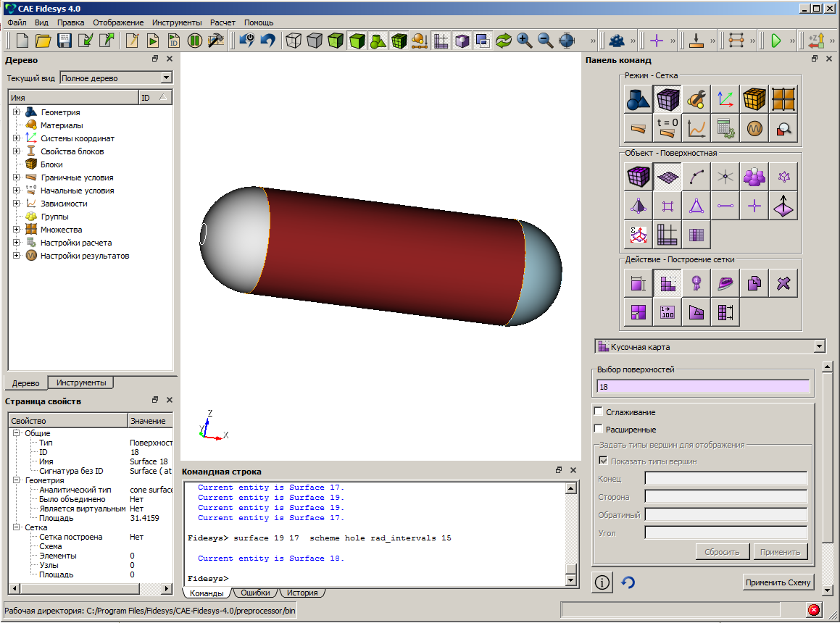This screenshot has width=840, height=623.
Task: Collapse the Сетка properties group
Action: [x=16, y=527]
